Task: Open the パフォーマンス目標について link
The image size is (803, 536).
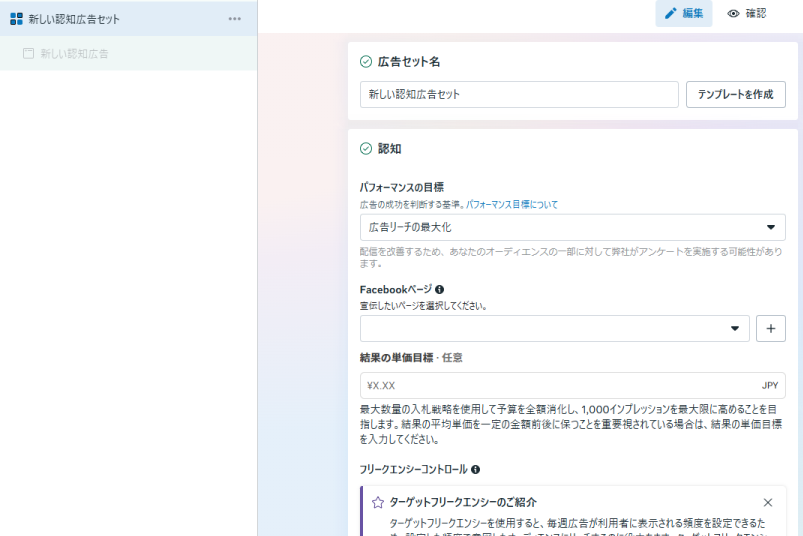Action: click(x=511, y=204)
